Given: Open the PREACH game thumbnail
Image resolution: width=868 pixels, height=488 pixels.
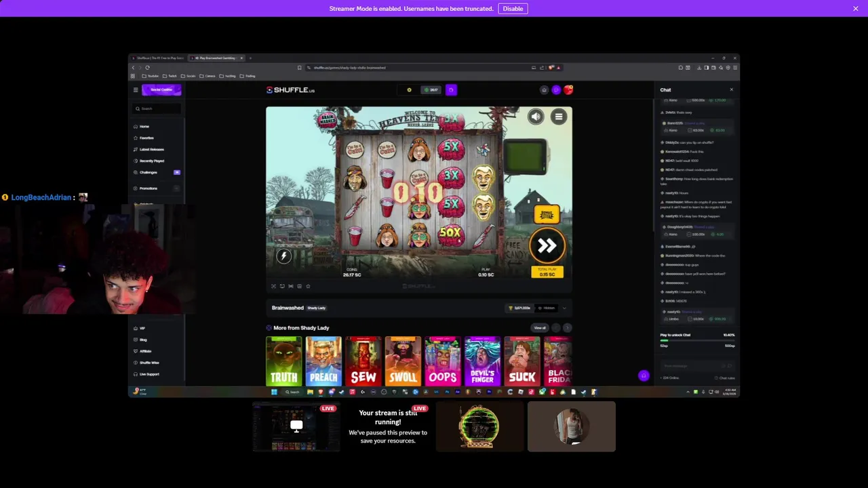Looking at the screenshot, I should tap(323, 361).
